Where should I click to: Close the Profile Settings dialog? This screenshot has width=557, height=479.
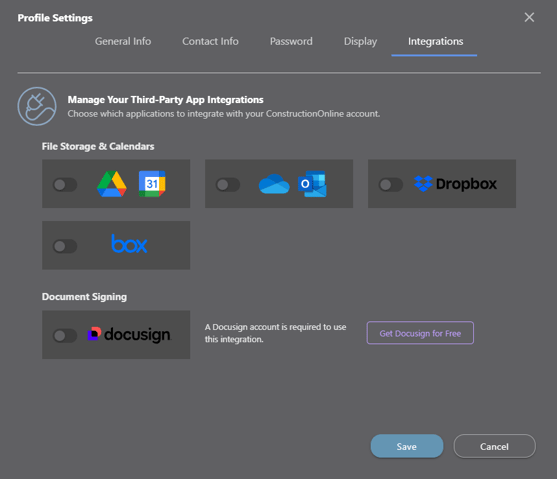(x=529, y=17)
